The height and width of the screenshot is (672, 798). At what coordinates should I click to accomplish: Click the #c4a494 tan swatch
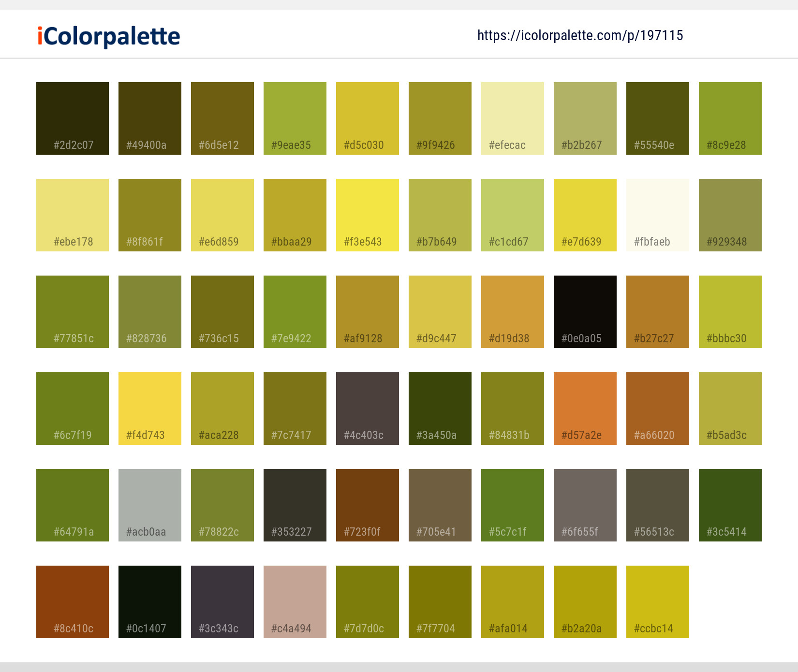pyautogui.click(x=295, y=601)
